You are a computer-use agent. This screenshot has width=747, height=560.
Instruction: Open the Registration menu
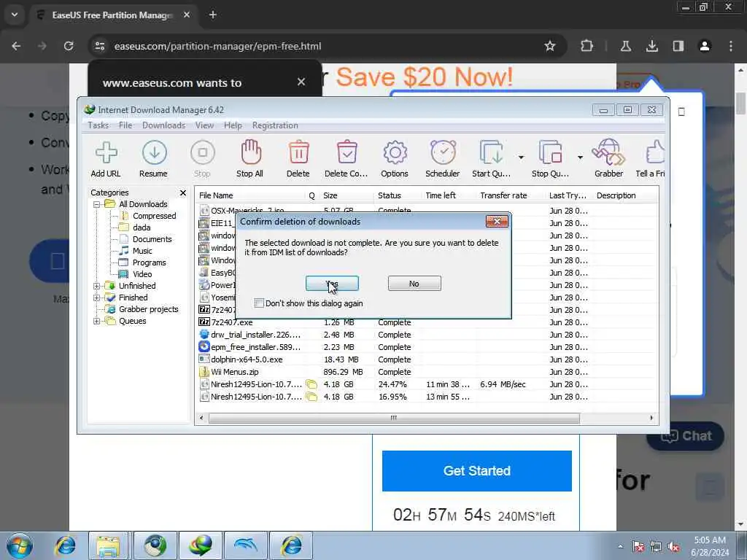[x=275, y=125]
